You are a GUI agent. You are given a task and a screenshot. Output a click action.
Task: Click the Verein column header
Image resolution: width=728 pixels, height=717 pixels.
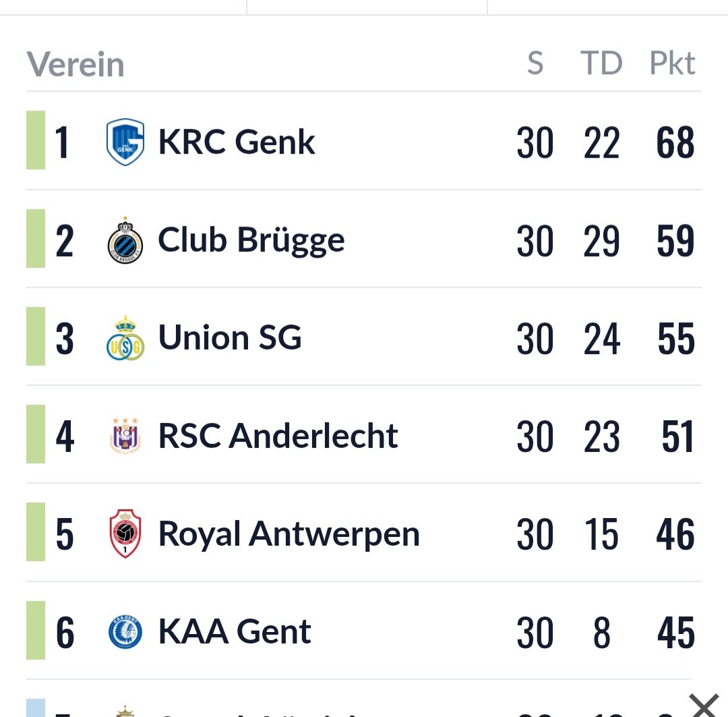(x=75, y=64)
